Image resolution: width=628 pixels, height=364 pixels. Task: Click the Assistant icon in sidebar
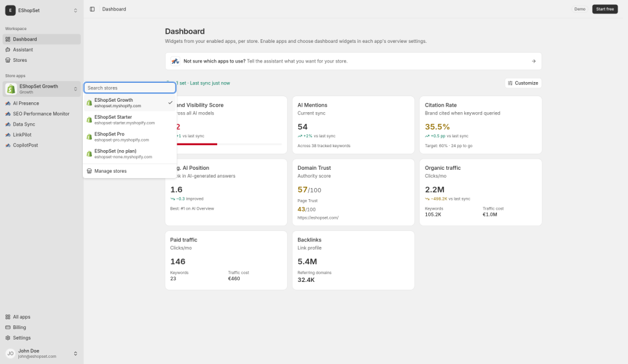pyautogui.click(x=8, y=50)
